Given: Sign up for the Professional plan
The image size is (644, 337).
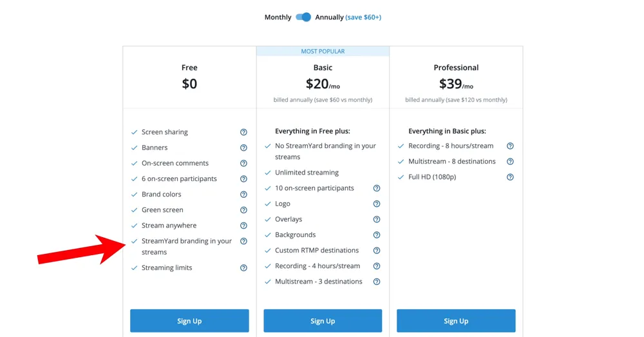Looking at the screenshot, I should pyautogui.click(x=456, y=321).
